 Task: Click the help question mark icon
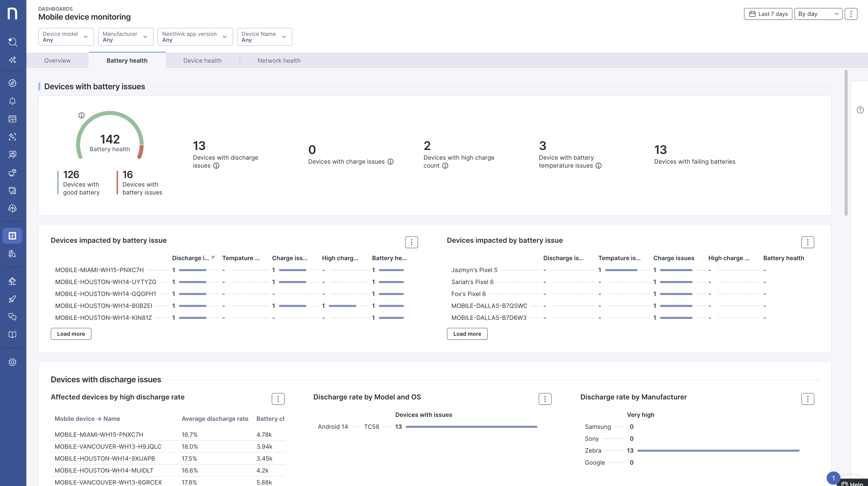[x=860, y=110]
